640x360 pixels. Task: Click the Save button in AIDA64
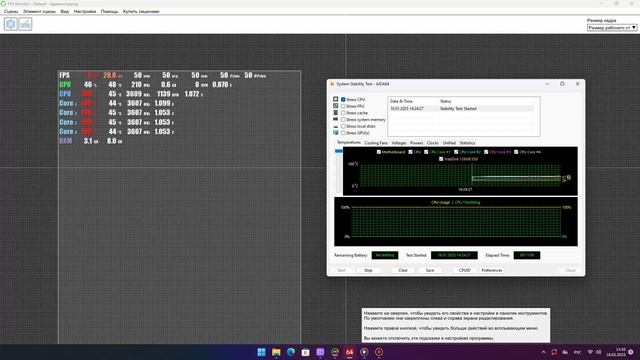tap(430, 270)
